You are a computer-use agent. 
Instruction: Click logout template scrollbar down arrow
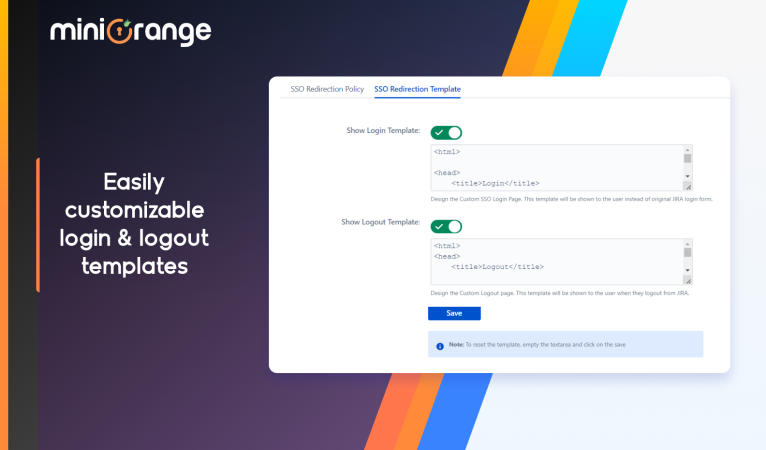(687, 270)
